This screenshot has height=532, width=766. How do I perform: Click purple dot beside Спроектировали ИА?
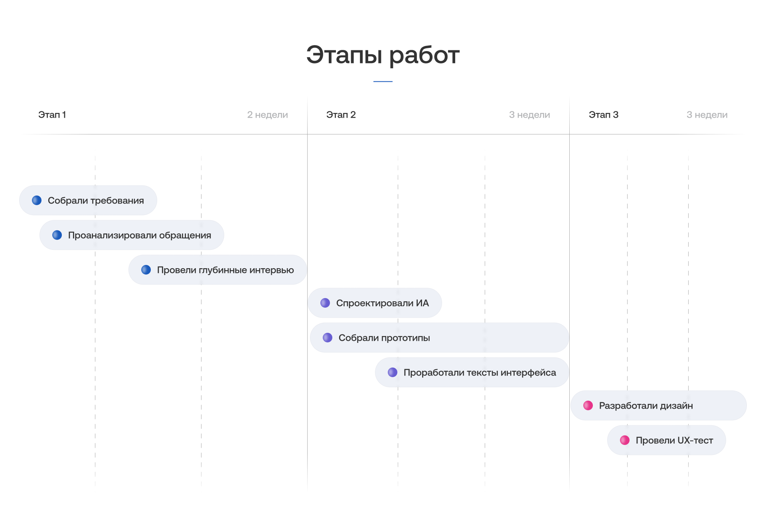[x=325, y=303]
